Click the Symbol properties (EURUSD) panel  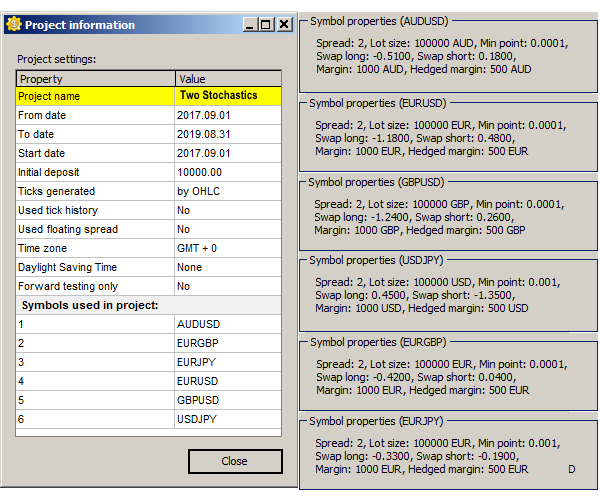point(448,139)
